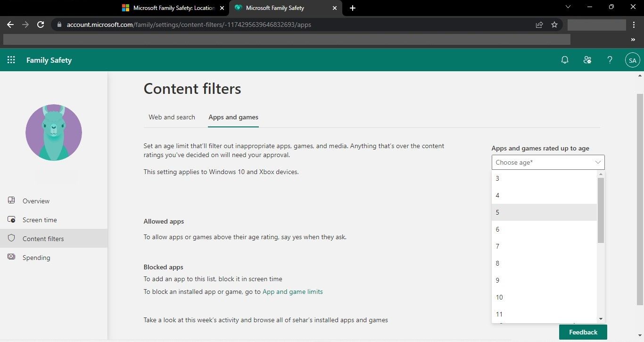Click the age list scrollbar thumb
Viewport: 644px width, 342px height.
tap(601, 210)
